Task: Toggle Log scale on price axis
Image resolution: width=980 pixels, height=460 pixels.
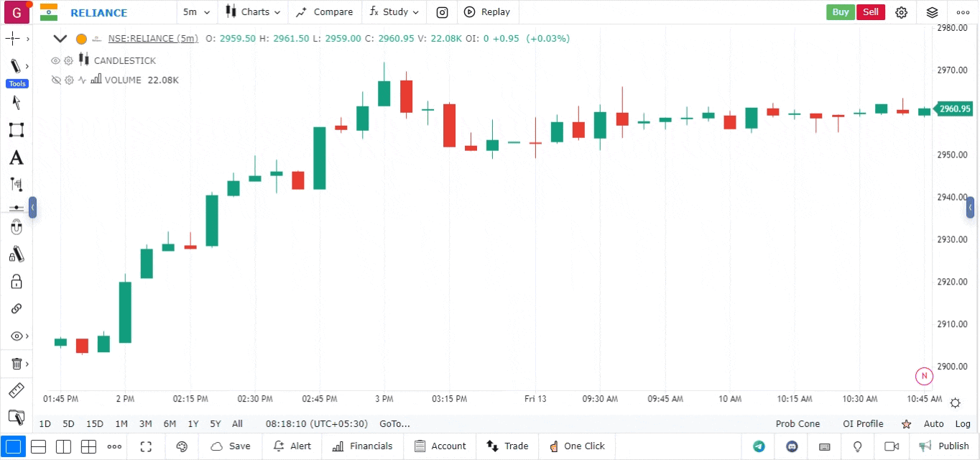Action: coord(963,424)
